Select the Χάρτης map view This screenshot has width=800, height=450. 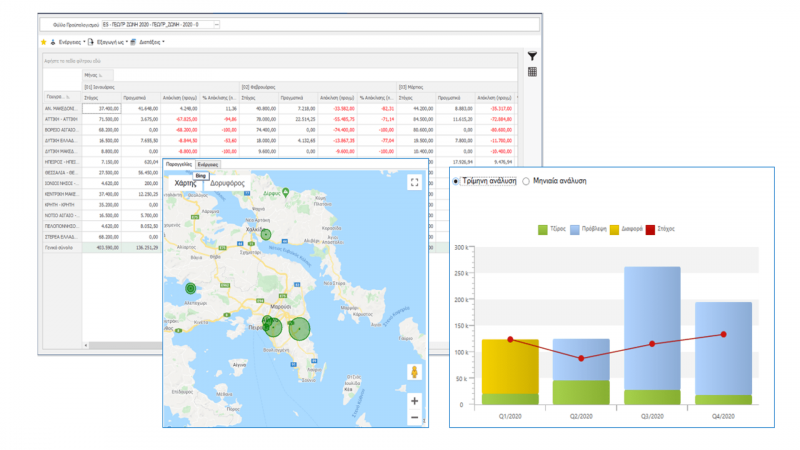pos(185,183)
